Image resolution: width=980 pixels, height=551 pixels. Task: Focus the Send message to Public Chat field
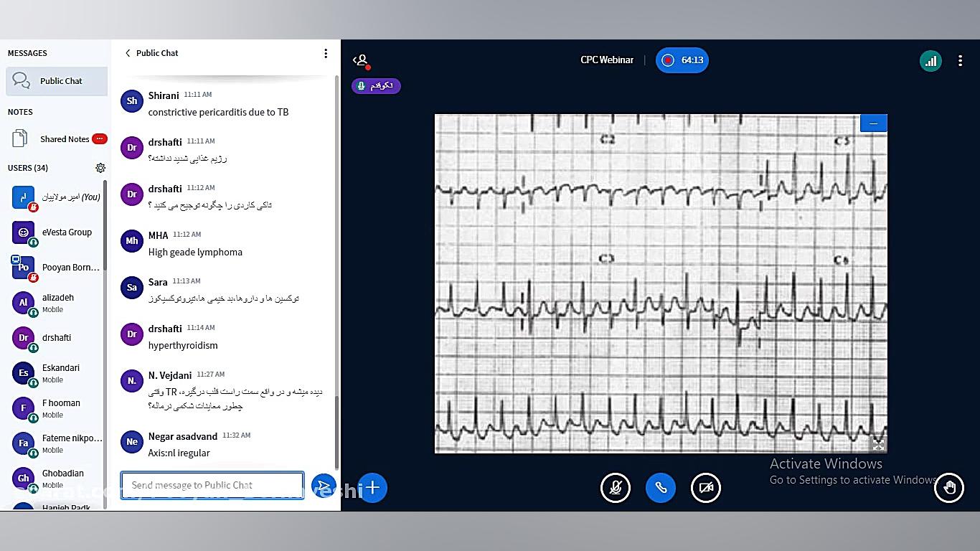pyautogui.click(x=212, y=485)
